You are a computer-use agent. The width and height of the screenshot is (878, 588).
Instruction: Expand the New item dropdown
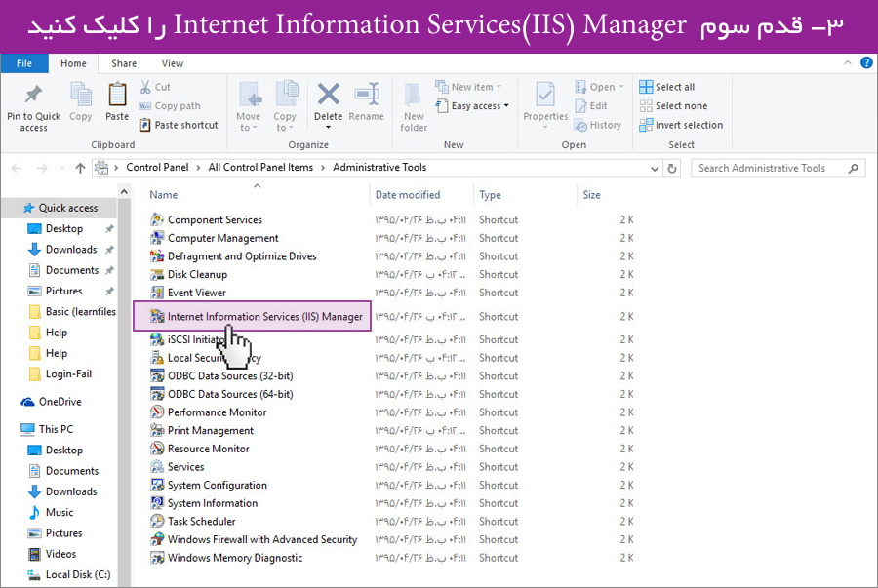(499, 87)
